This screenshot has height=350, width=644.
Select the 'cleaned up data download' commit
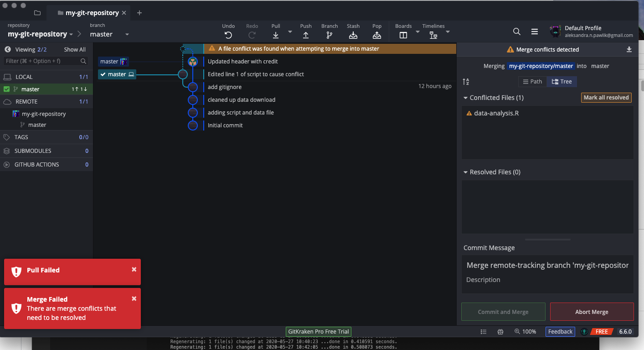tap(242, 99)
